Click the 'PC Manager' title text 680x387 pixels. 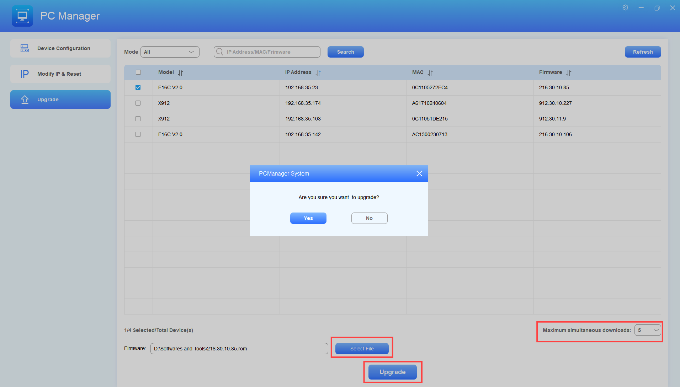click(x=70, y=16)
